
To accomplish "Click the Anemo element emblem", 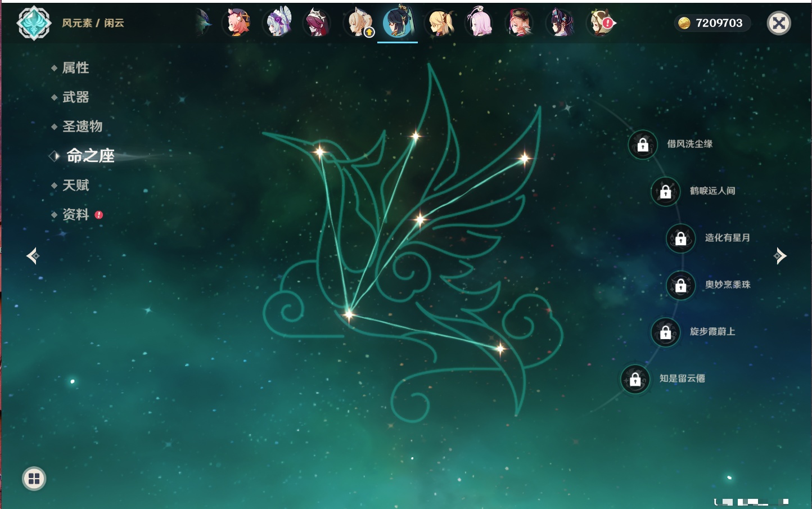I will 34,23.
